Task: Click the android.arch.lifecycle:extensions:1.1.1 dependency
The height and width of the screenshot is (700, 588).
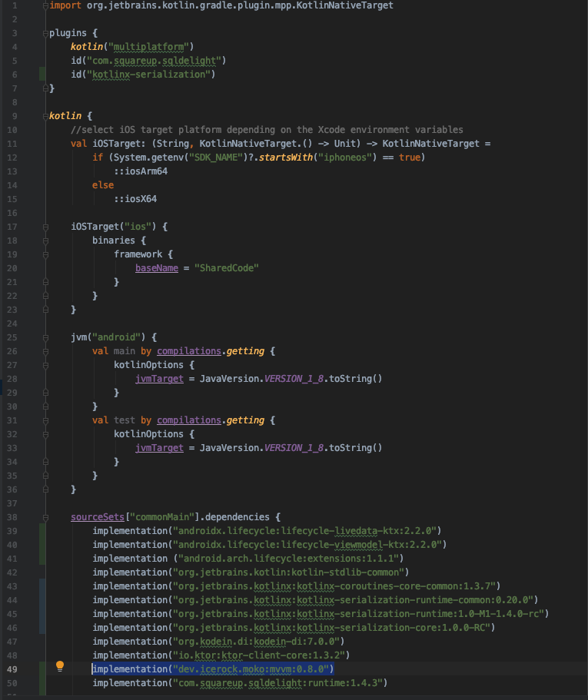Action: coord(247,559)
